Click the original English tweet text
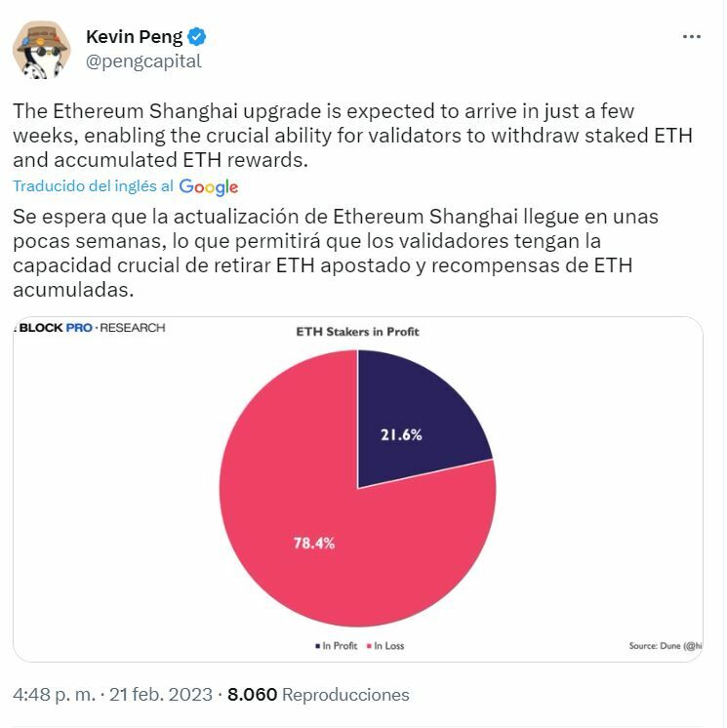Screen dimensions: 727x728 (x=351, y=136)
